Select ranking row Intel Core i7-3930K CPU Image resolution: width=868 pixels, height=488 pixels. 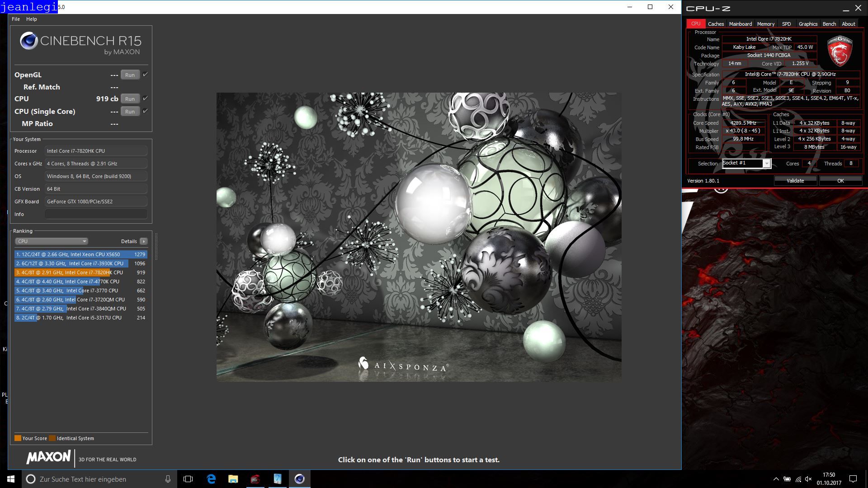pos(80,263)
